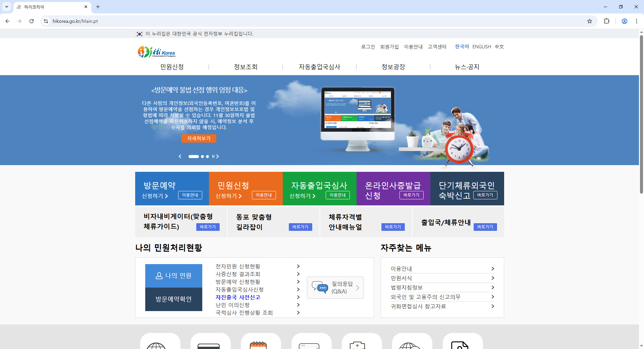Open Chrome profile icon
644x349 pixels.
pyautogui.click(x=625, y=21)
